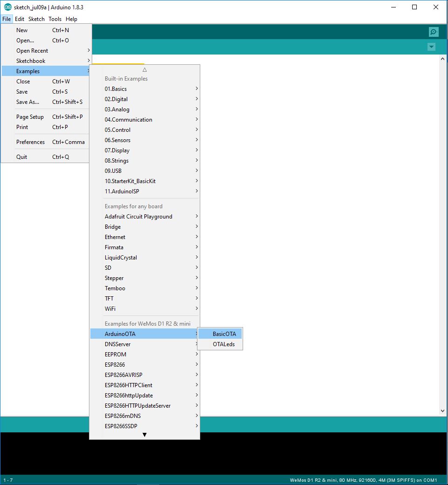This screenshot has width=448, height=485.
Task: Click the Arduino logo in title bar
Action: pyautogui.click(x=8, y=7)
